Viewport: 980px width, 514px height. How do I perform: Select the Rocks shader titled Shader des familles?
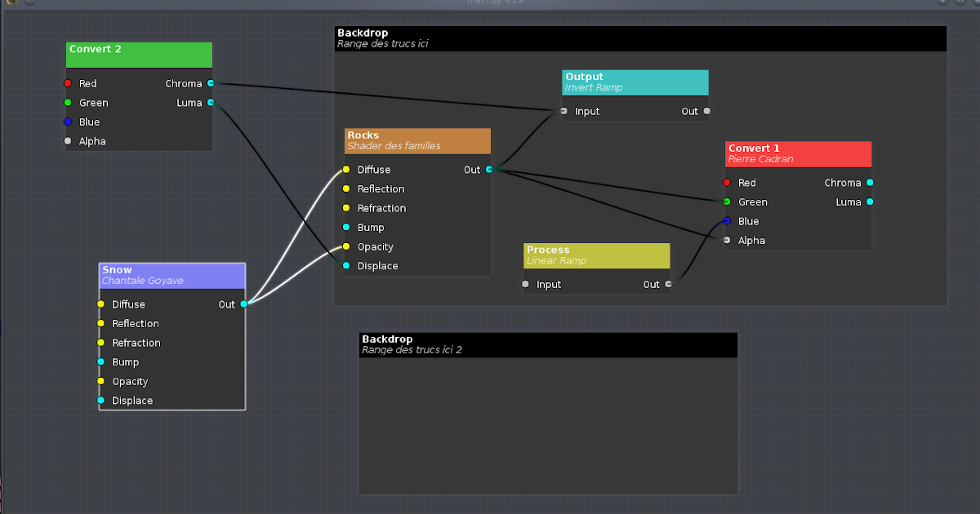pos(416,141)
